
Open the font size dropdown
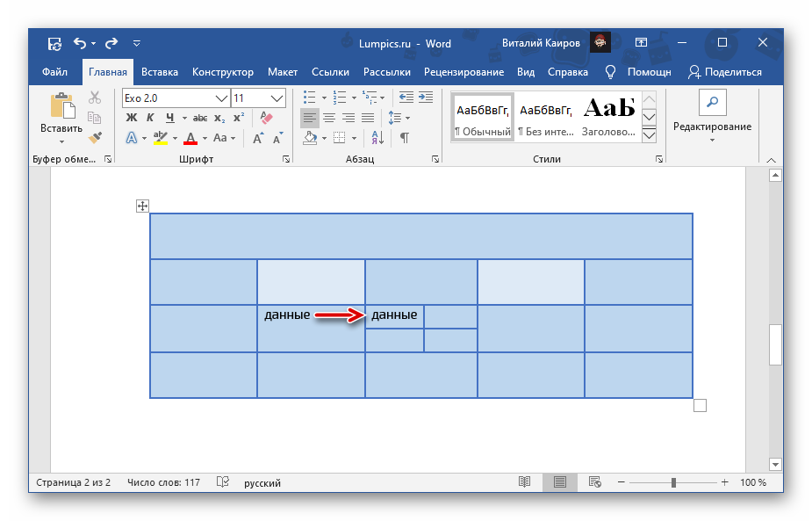pos(277,98)
